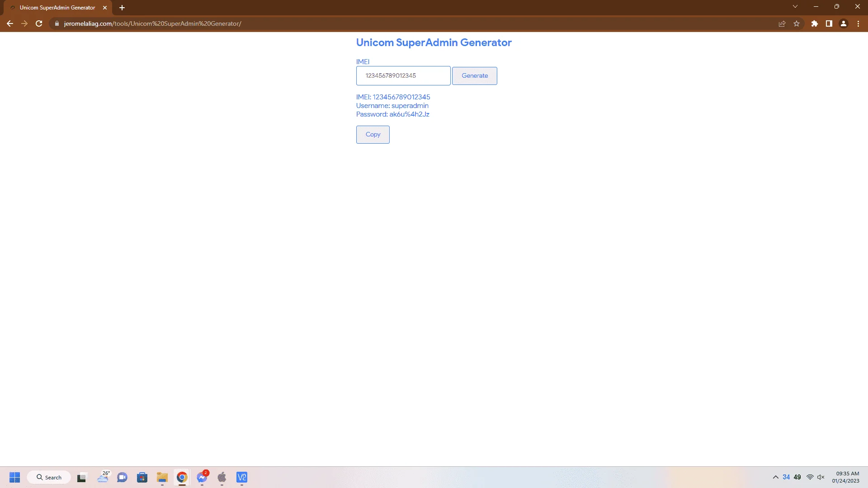Open the clock showing 09:35 AM
This screenshot has width=868, height=488.
point(845,477)
